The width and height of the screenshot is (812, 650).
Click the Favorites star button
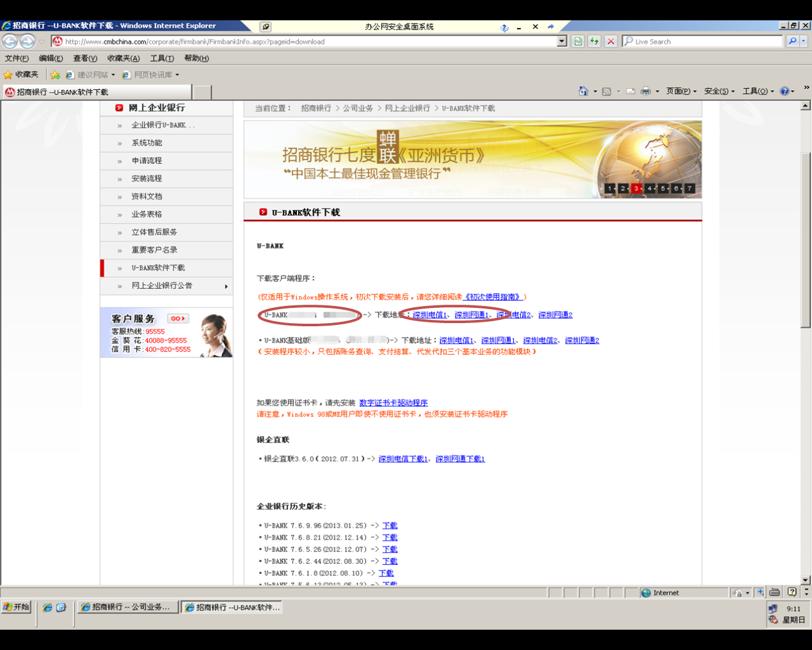point(21,74)
